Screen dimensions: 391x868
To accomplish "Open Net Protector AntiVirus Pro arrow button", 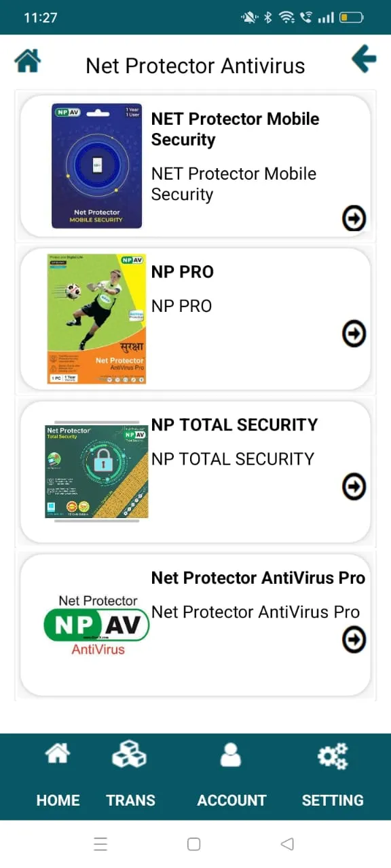I will (354, 639).
